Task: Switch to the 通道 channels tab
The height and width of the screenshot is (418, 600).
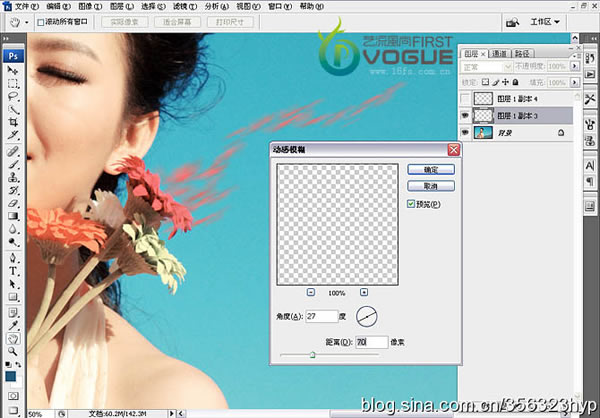Action: (499, 54)
